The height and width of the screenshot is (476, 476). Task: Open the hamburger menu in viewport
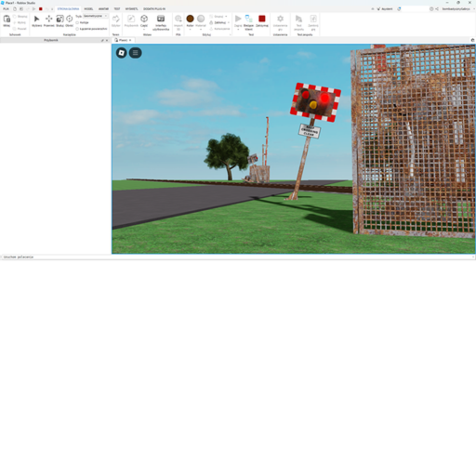(x=136, y=53)
